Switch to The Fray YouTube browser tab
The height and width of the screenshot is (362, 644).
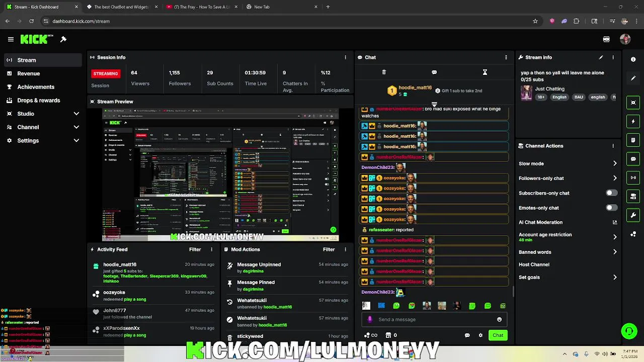201,7
